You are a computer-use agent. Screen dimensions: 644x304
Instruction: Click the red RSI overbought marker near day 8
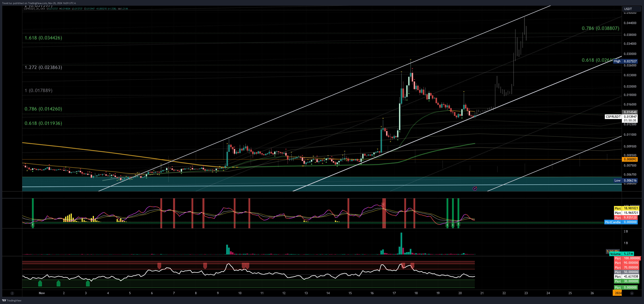(205, 266)
